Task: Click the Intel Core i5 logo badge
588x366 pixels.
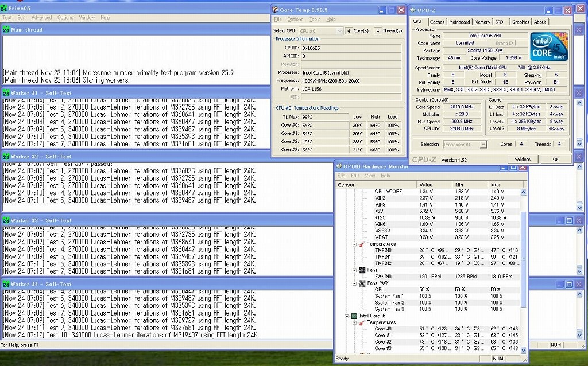Action: (548, 46)
